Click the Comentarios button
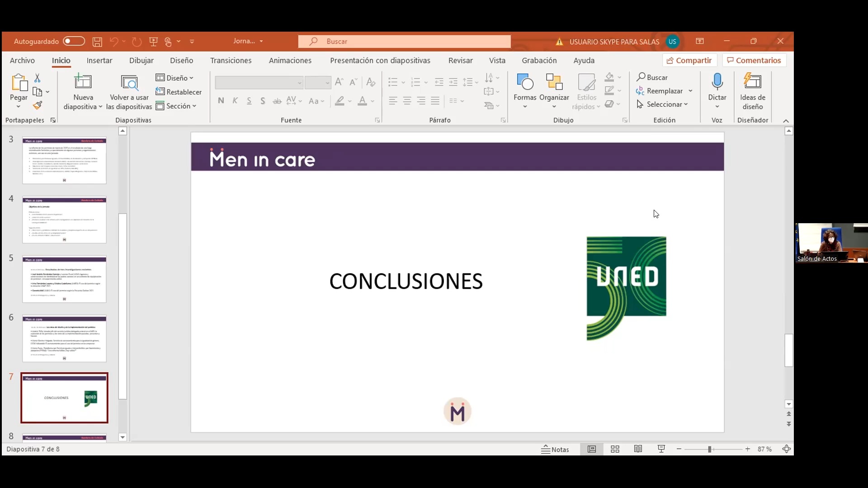868x488 pixels. [754, 61]
